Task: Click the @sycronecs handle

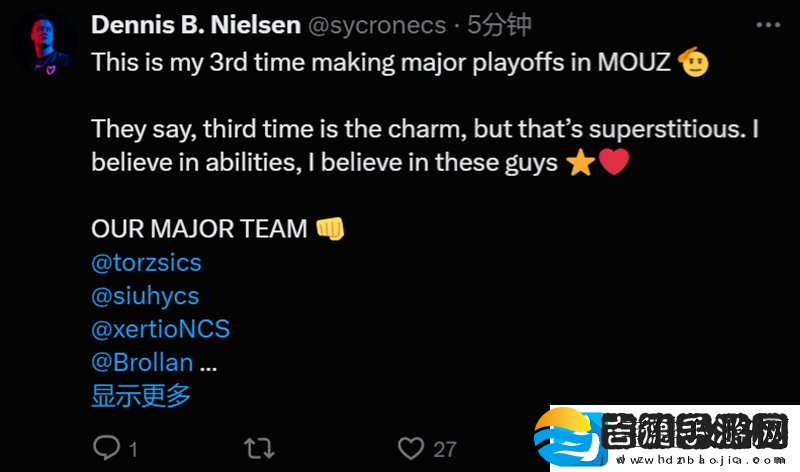Action: pyautogui.click(x=377, y=26)
